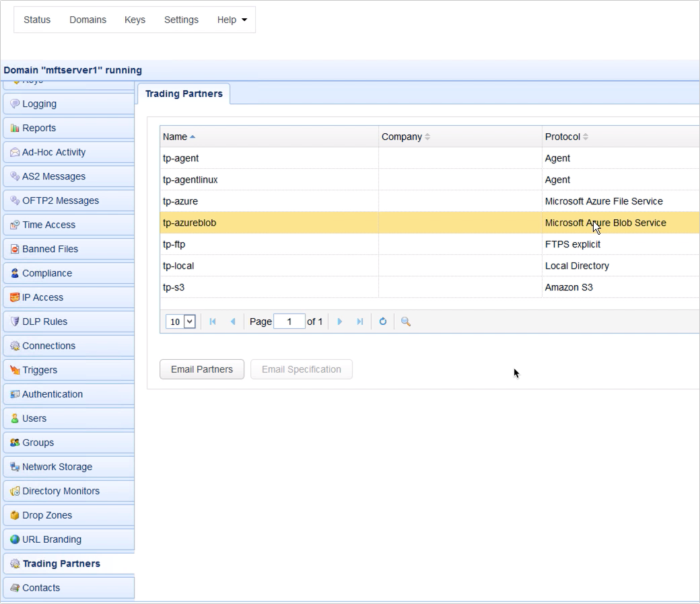Switch to the Domains menu item
The height and width of the screenshot is (604, 700).
pos(87,20)
